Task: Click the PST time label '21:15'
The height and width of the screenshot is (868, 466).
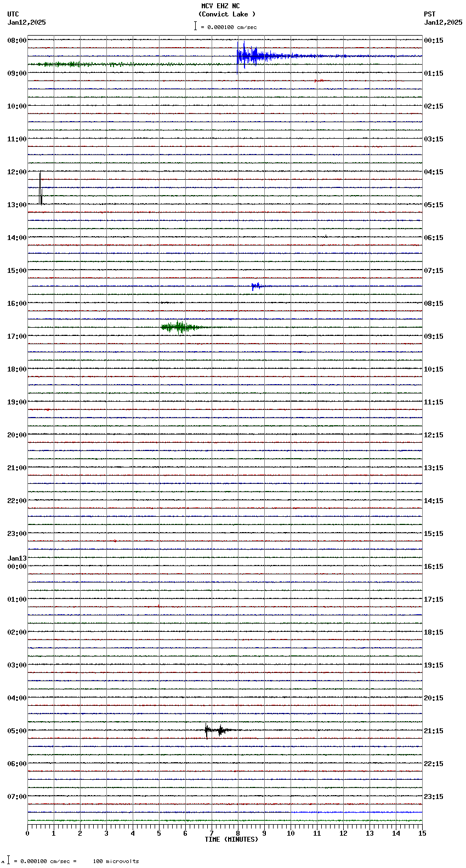Action: coord(434,731)
